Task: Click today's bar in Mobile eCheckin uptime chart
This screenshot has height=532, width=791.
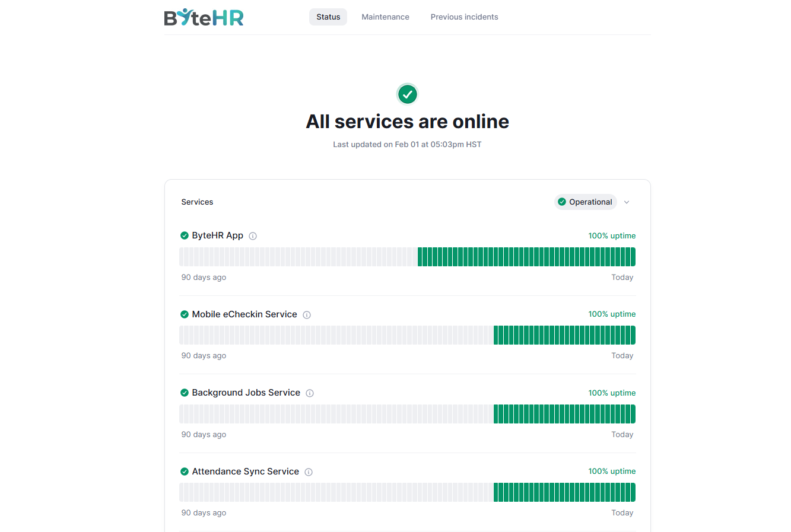Action: pyautogui.click(x=633, y=335)
